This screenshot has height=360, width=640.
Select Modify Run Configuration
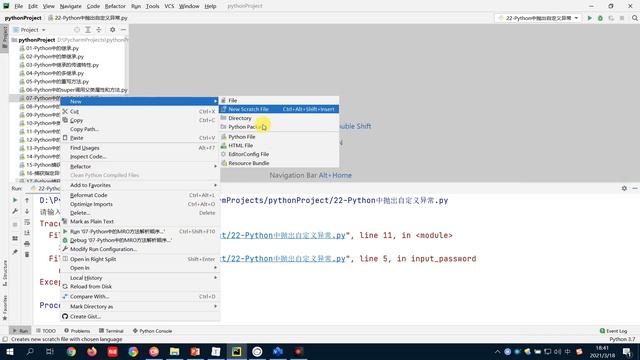tap(140, 249)
